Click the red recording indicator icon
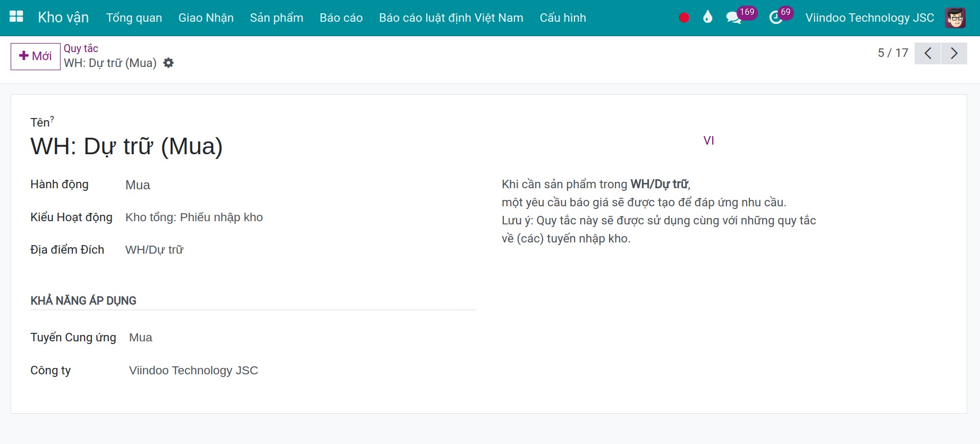 coord(684,18)
